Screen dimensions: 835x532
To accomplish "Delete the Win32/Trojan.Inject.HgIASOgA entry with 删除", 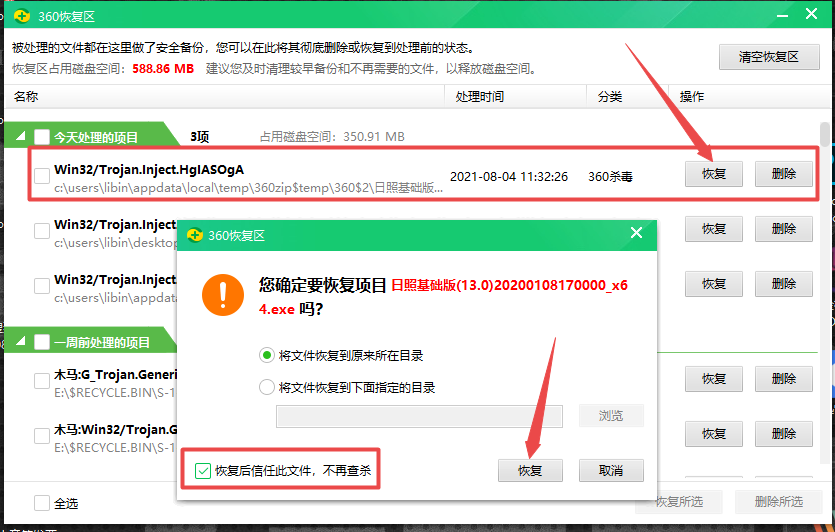I will [783, 174].
